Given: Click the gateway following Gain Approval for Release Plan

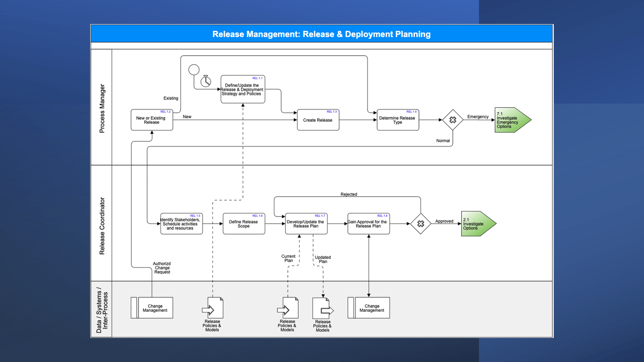Looking at the screenshot, I should 421,224.
